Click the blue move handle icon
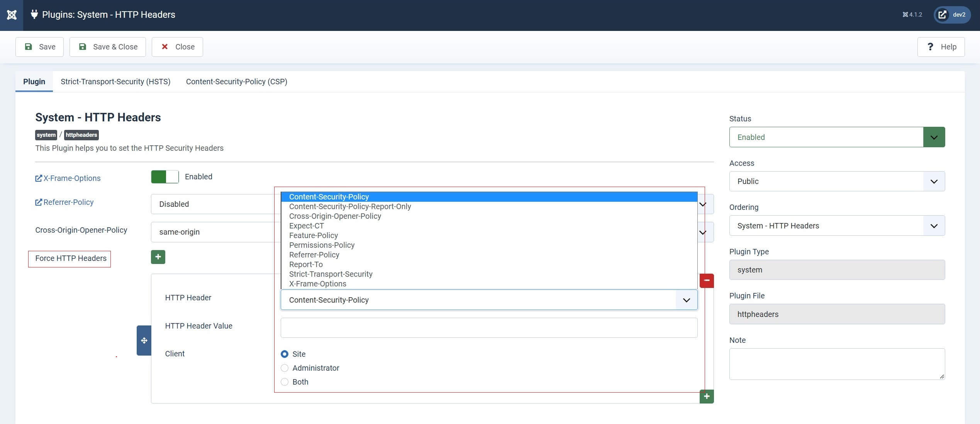The image size is (980, 424). pyautogui.click(x=144, y=341)
